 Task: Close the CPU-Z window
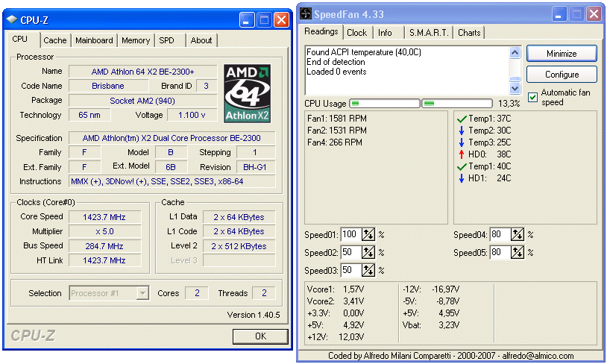tap(281, 19)
